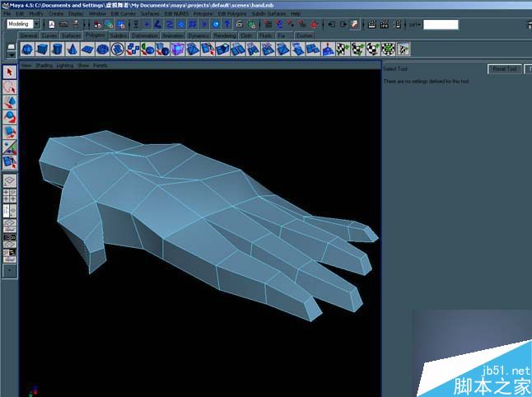Toggle the Snap to View Planes icon
The width and height of the screenshot is (532, 397).
coord(302,24)
